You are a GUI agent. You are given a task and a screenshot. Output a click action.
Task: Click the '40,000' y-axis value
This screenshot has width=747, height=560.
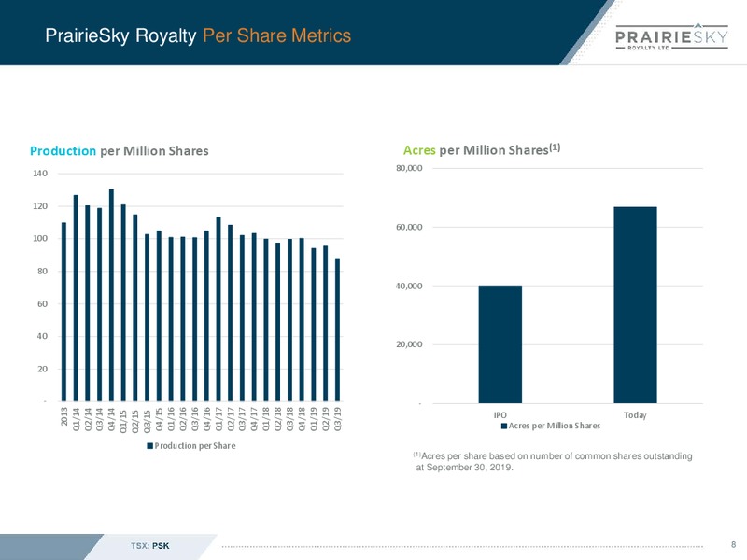tap(409, 287)
